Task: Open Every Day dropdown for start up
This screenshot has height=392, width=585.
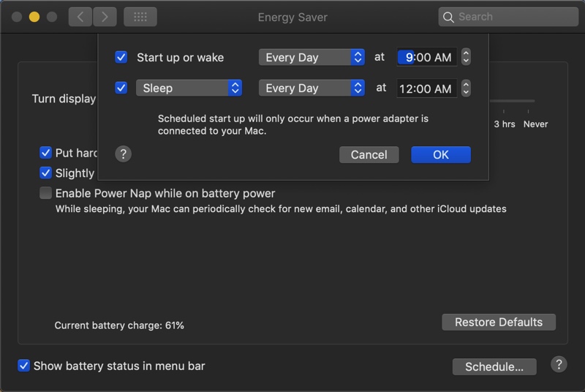Action: tap(312, 57)
